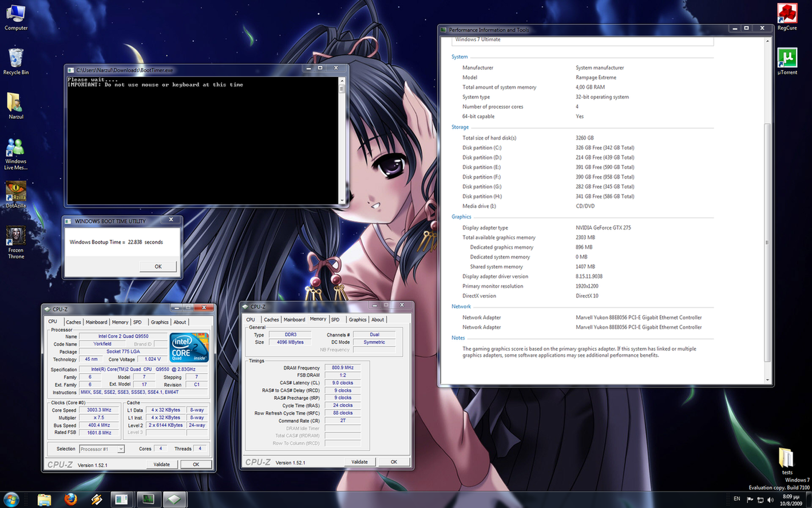Click the BootTimer.exe console title icon

click(71, 70)
